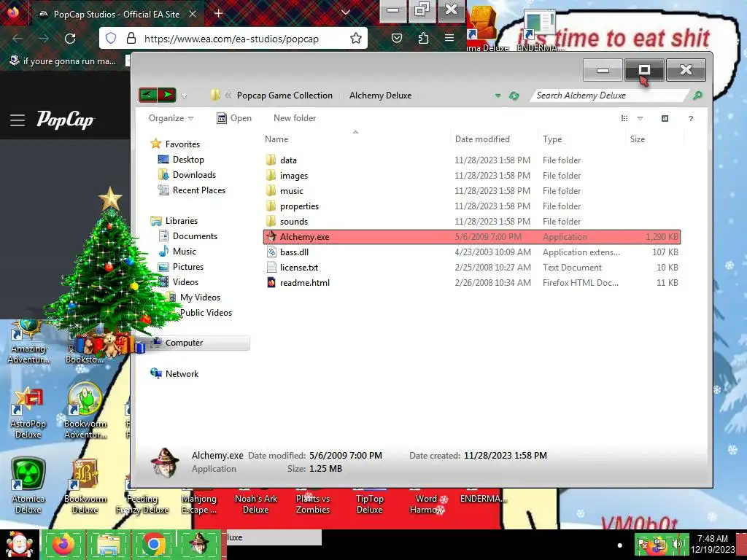Select the Alchemy.exe file
Screen dimensions: 747x560
(x=472, y=237)
